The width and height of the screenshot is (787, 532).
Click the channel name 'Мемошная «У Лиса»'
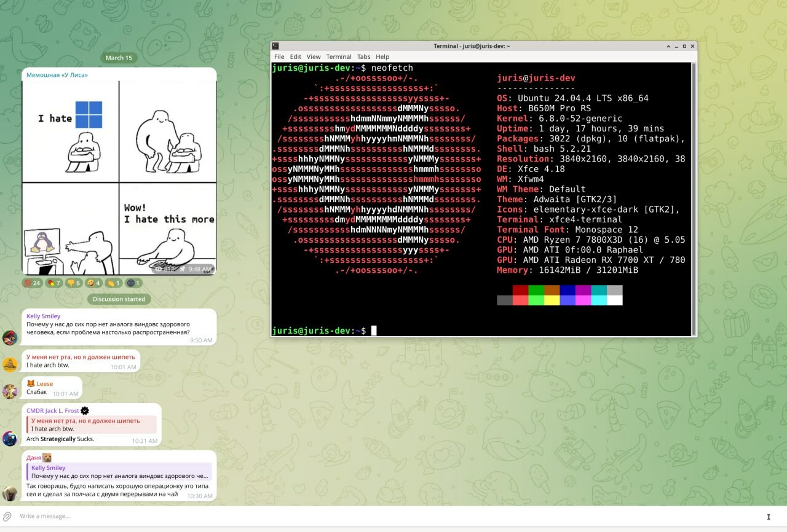[57, 75]
